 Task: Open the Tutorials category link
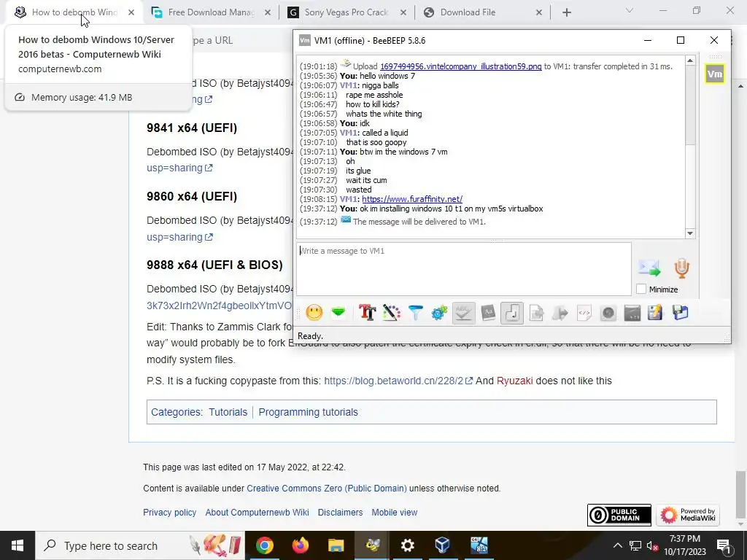coord(228,412)
